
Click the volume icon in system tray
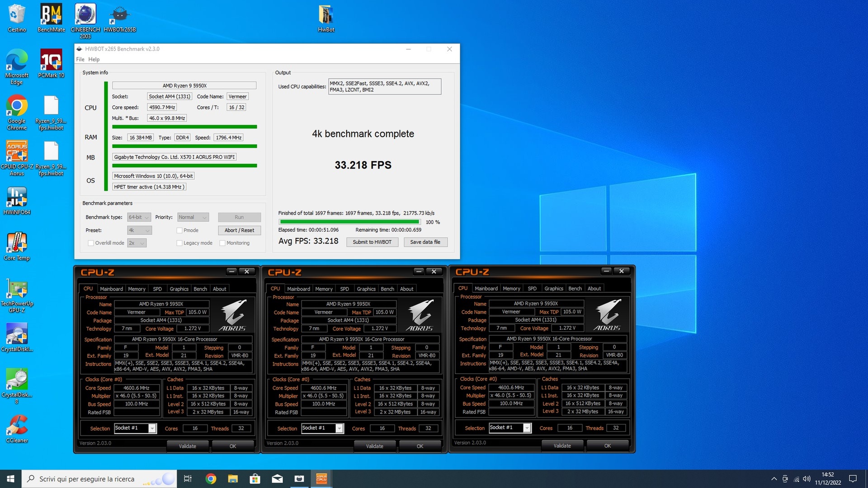pyautogui.click(x=807, y=479)
